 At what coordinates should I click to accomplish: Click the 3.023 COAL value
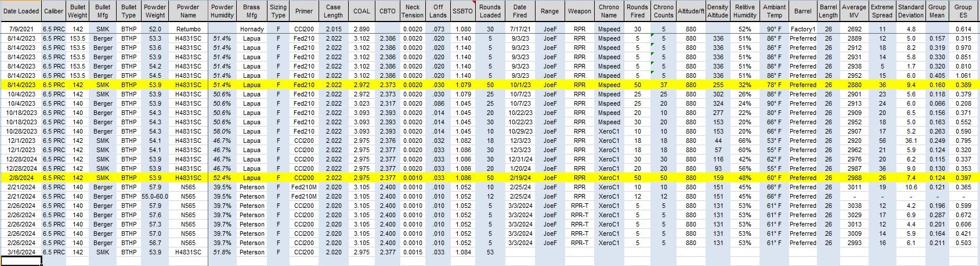point(361,103)
